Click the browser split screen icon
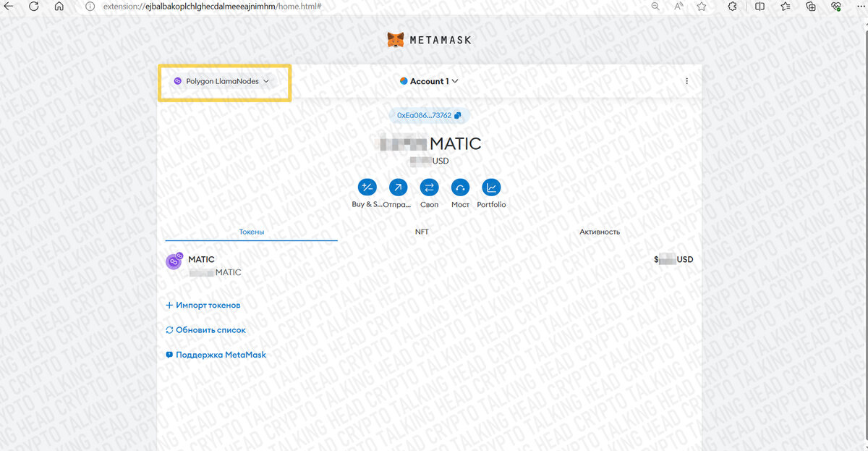868x451 pixels. [x=759, y=7]
